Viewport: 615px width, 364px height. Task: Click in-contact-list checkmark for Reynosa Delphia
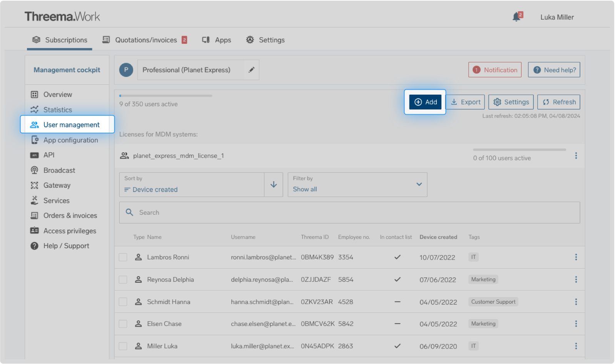point(398,279)
